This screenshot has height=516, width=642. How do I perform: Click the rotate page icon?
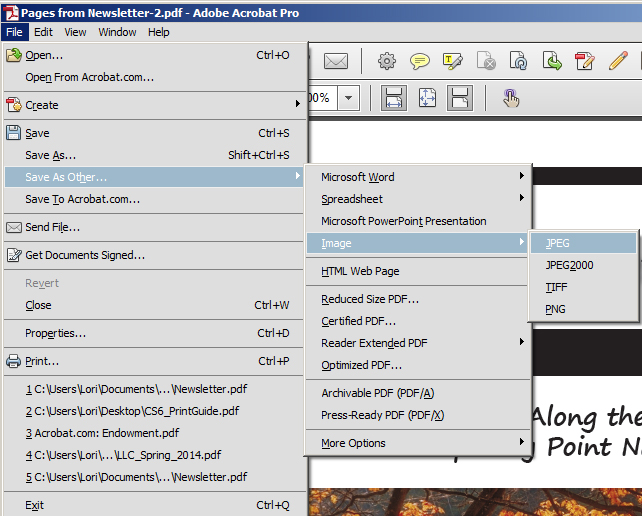pyautogui.click(x=518, y=61)
